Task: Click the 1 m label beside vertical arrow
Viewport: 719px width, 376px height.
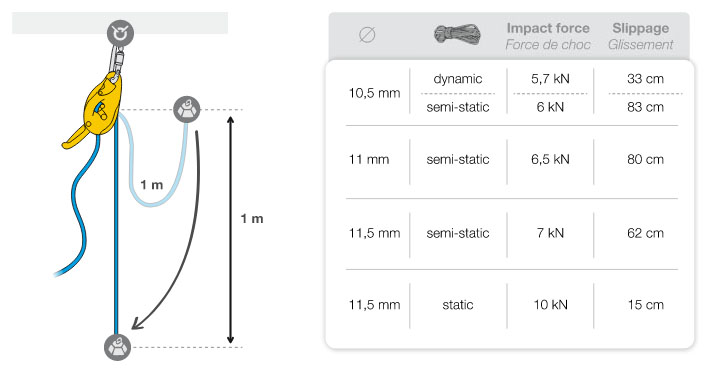Action: click(x=252, y=219)
